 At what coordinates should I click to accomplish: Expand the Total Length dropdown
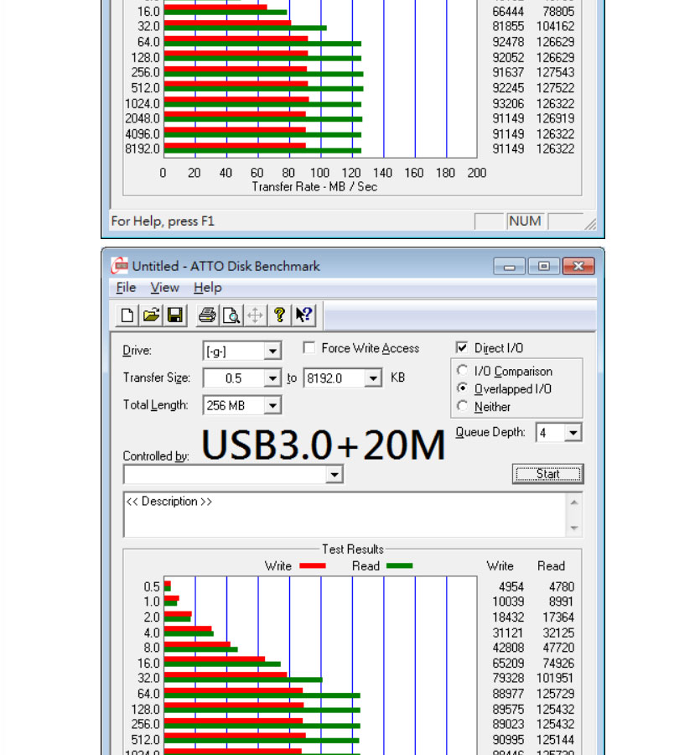click(x=271, y=405)
